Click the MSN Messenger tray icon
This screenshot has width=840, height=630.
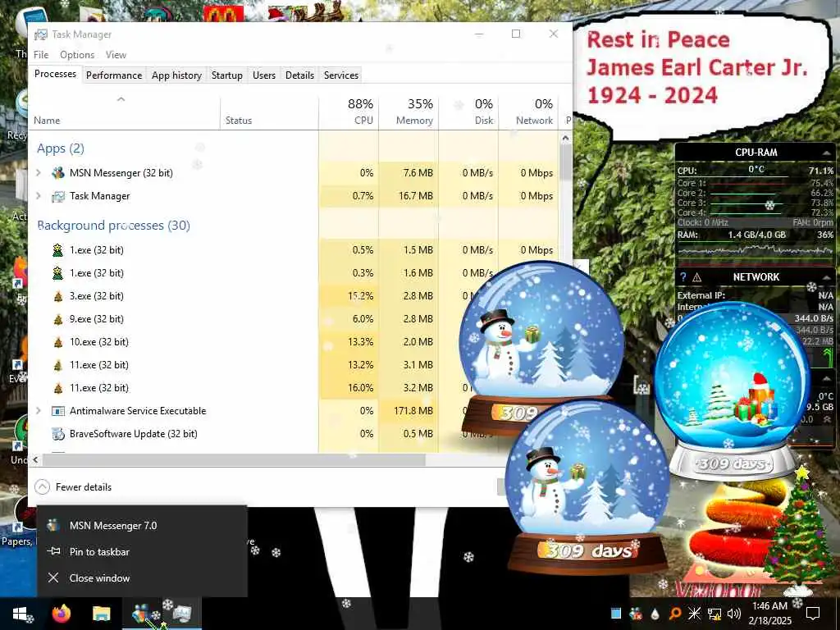[x=636, y=614]
